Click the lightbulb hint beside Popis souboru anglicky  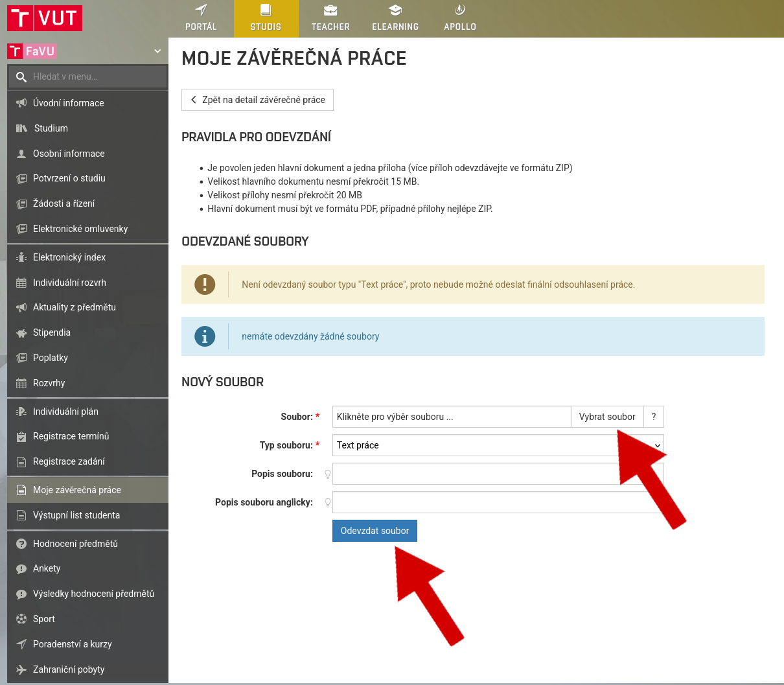tap(328, 502)
